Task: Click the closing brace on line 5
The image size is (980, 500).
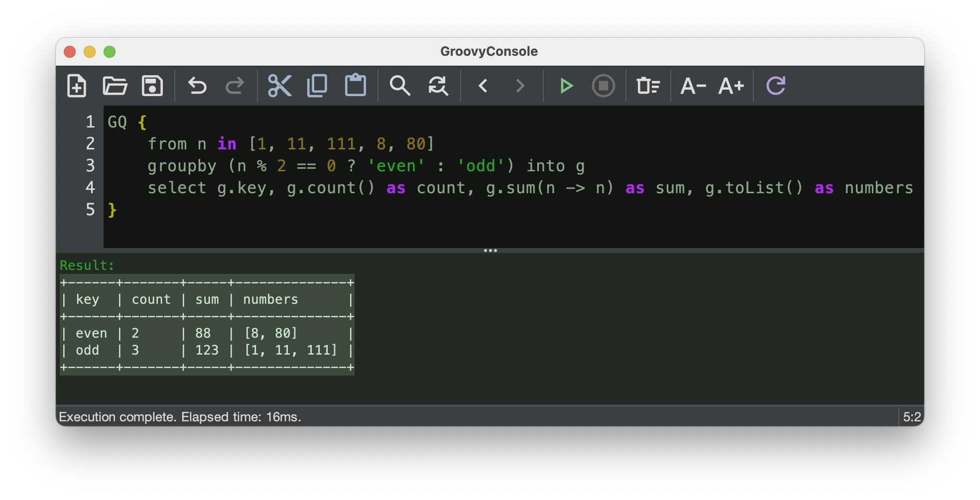Action: click(113, 210)
